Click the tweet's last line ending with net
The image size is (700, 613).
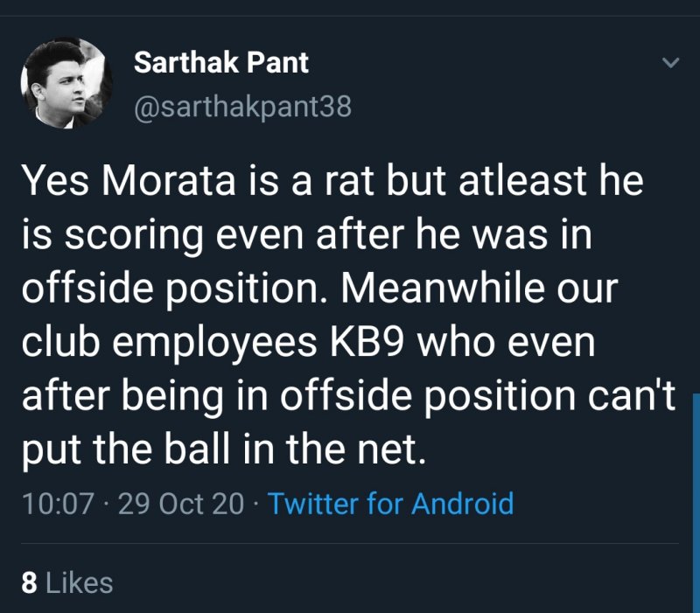click(x=223, y=451)
